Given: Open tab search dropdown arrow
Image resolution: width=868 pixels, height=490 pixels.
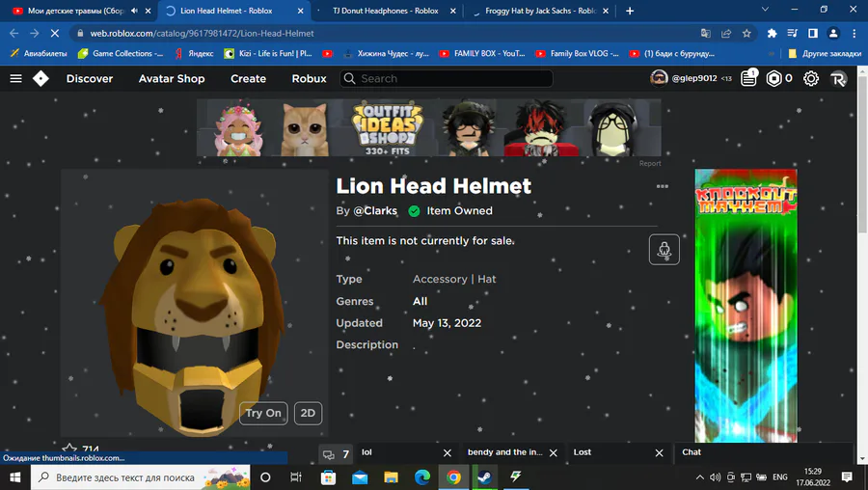Looking at the screenshot, I should pyautogui.click(x=765, y=10).
